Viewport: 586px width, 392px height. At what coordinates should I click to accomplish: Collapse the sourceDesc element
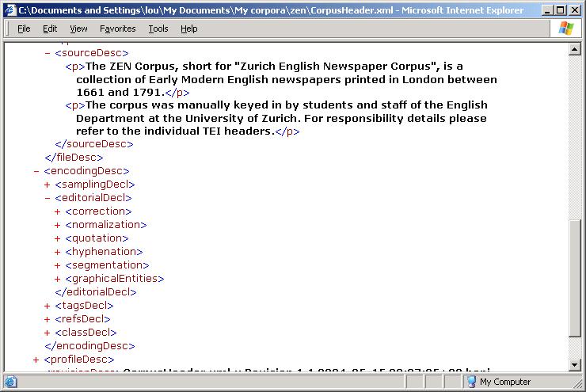pos(48,53)
